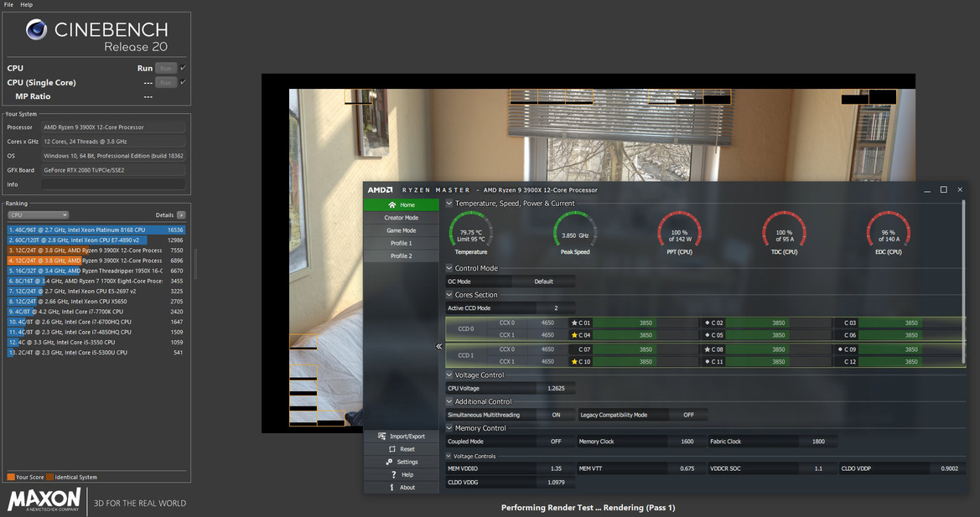Screen dimensions: 980x517
Task: Click the star icon beside core C 01
Action: tap(574, 323)
